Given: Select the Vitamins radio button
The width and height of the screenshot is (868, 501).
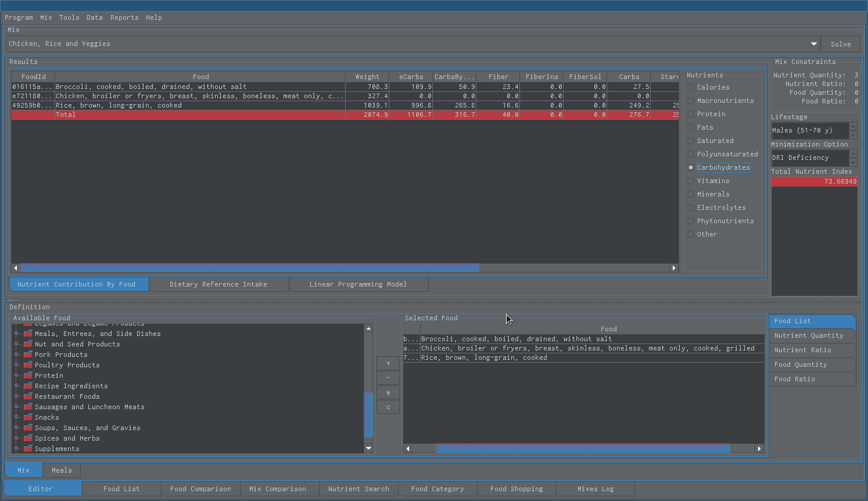Looking at the screenshot, I should point(691,181).
